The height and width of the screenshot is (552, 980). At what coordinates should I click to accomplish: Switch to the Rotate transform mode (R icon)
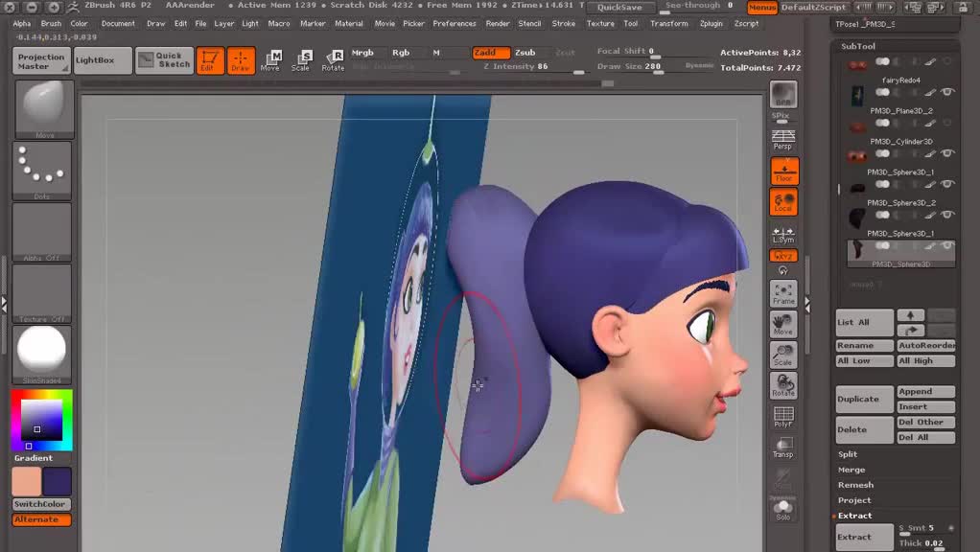tap(333, 60)
